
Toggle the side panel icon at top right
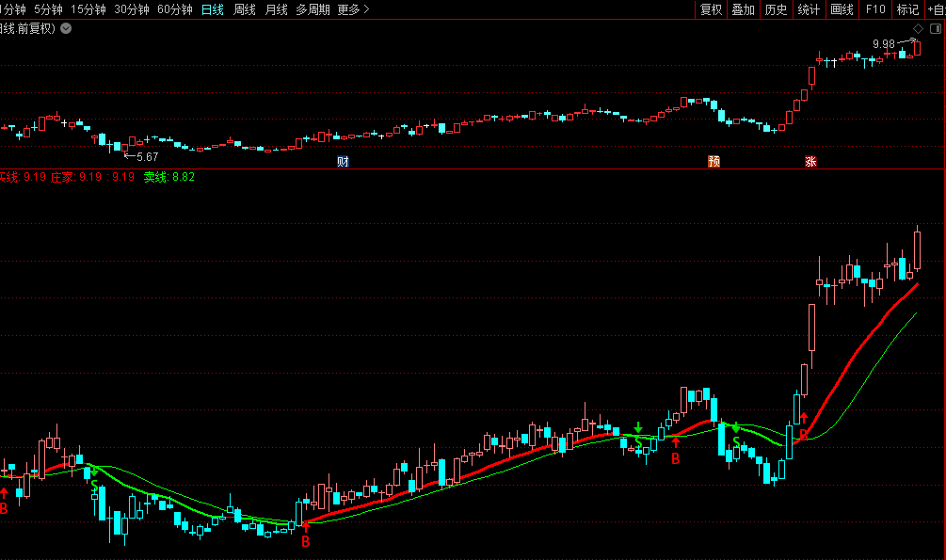click(x=935, y=29)
